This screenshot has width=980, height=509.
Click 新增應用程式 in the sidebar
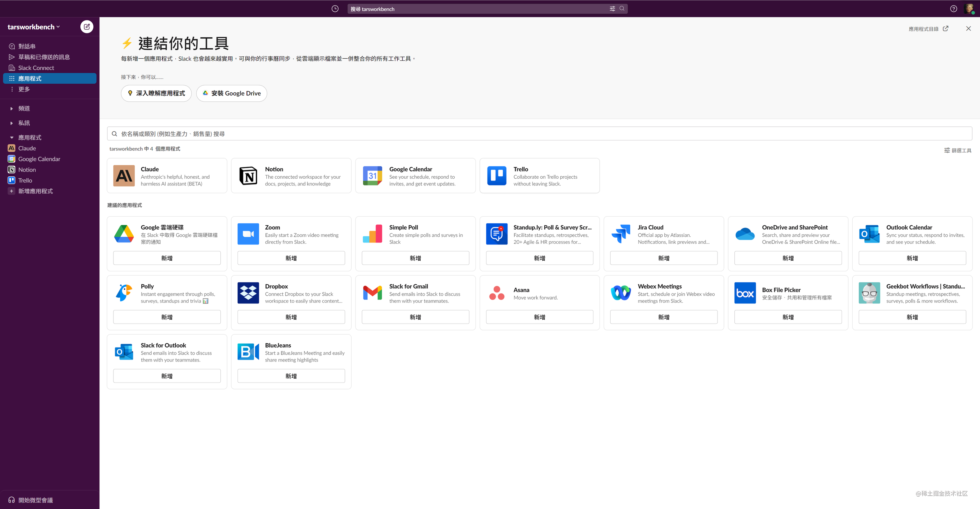pyautogui.click(x=35, y=191)
